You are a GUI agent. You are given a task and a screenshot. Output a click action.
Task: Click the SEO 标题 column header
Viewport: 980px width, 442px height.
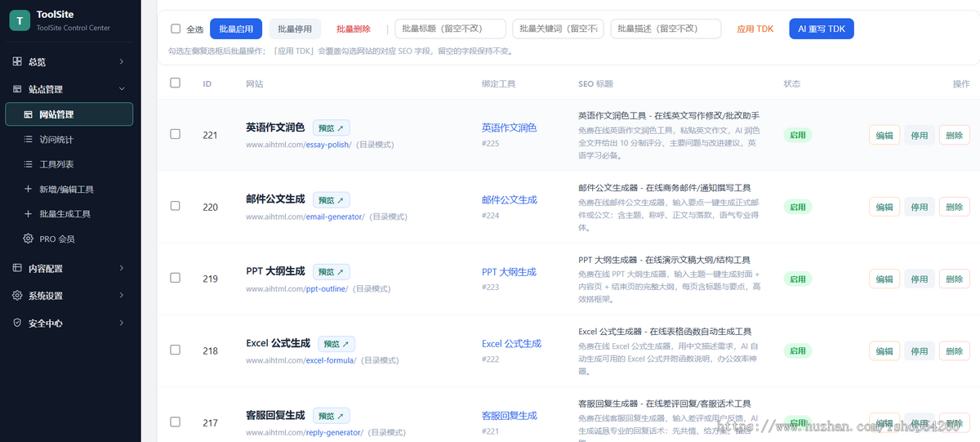[595, 83]
